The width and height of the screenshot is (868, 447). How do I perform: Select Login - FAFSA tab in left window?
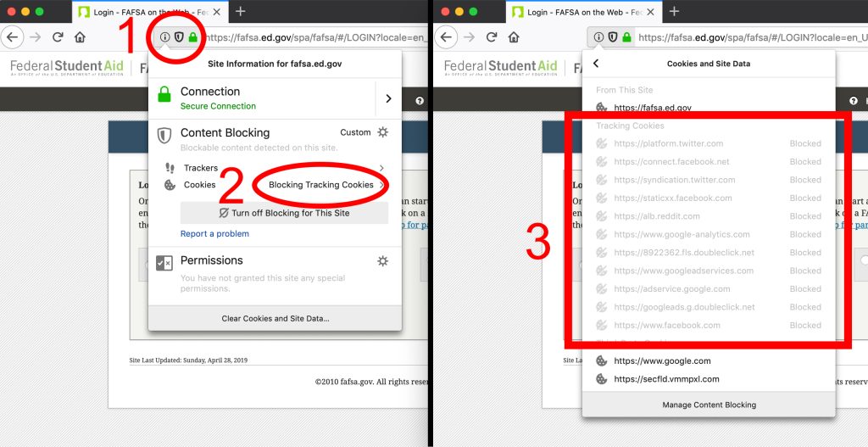pyautogui.click(x=151, y=12)
